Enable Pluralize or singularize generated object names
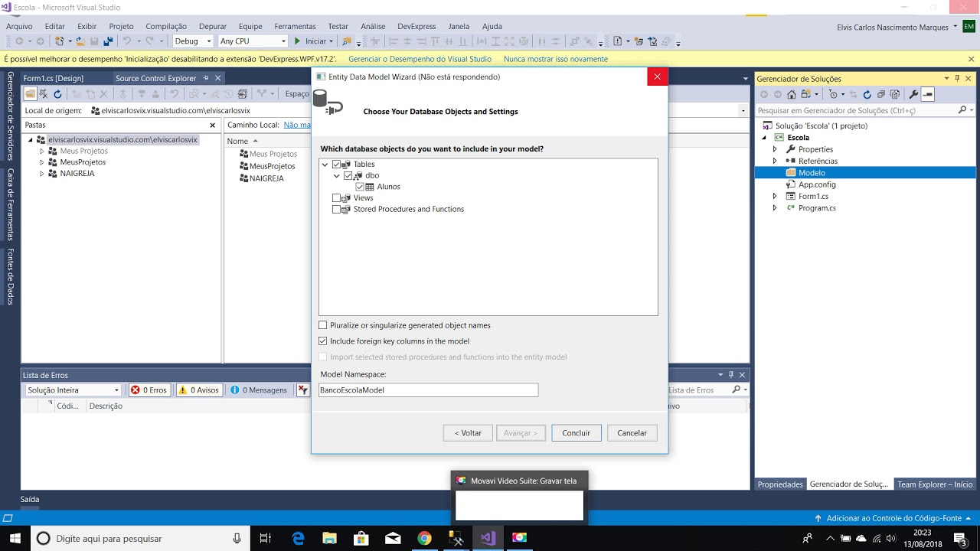Viewport: 980px width, 551px height. coord(322,325)
